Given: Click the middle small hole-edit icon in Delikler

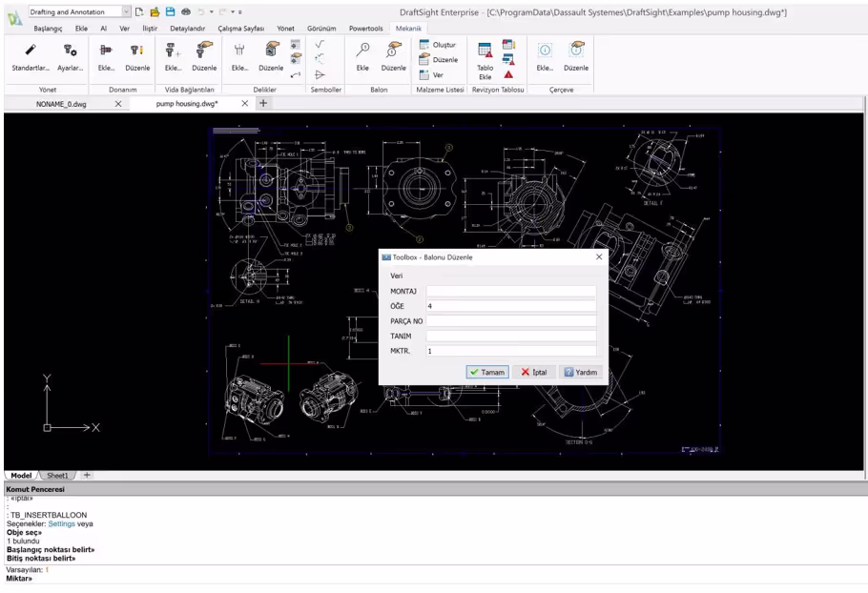Looking at the screenshot, I should 296,59.
